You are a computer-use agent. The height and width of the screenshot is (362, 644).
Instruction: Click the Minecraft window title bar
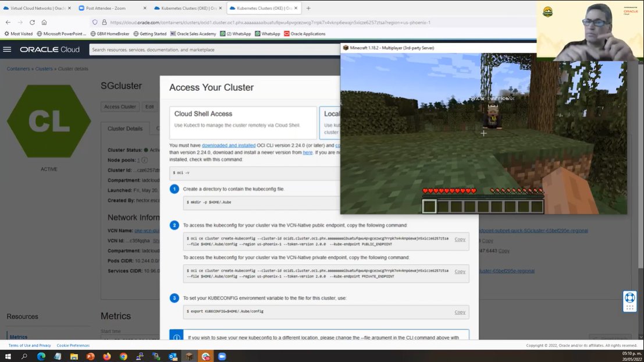point(438,48)
